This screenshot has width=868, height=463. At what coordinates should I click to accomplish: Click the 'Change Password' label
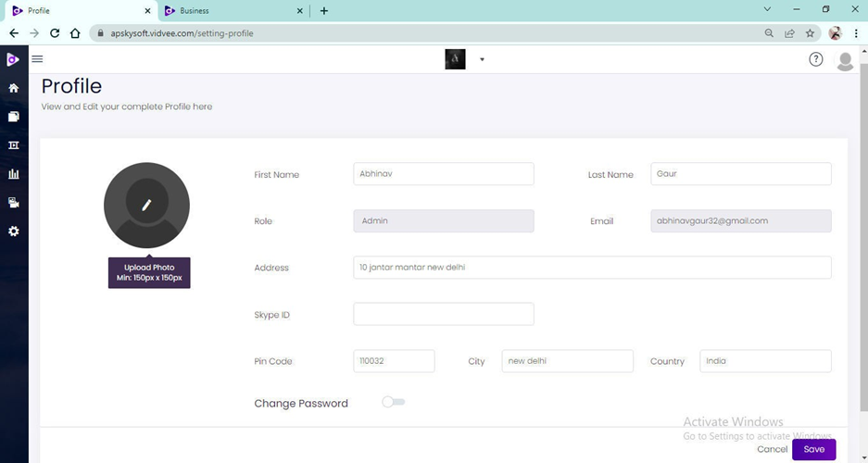(x=301, y=403)
